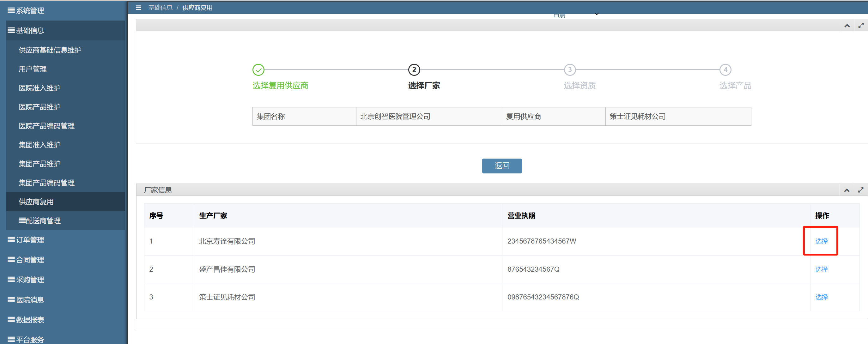Open 数据报表 sidebar menu
This screenshot has height=344, width=868.
pos(65,320)
